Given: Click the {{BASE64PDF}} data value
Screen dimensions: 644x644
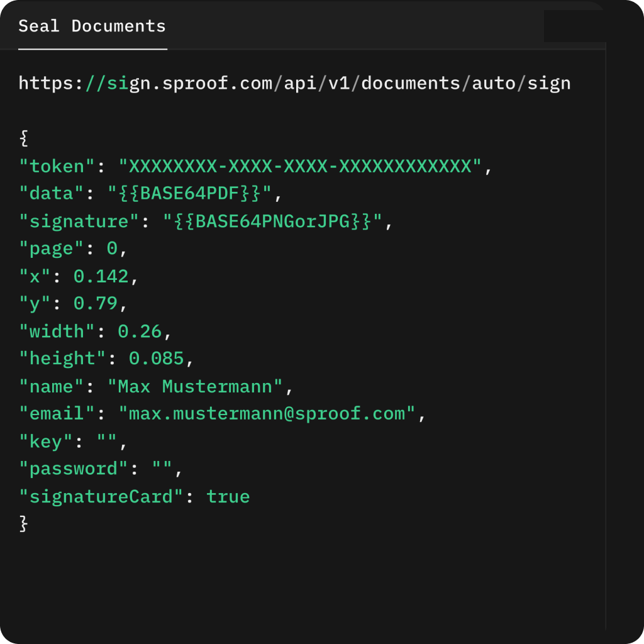Looking at the screenshot, I should tap(190, 194).
